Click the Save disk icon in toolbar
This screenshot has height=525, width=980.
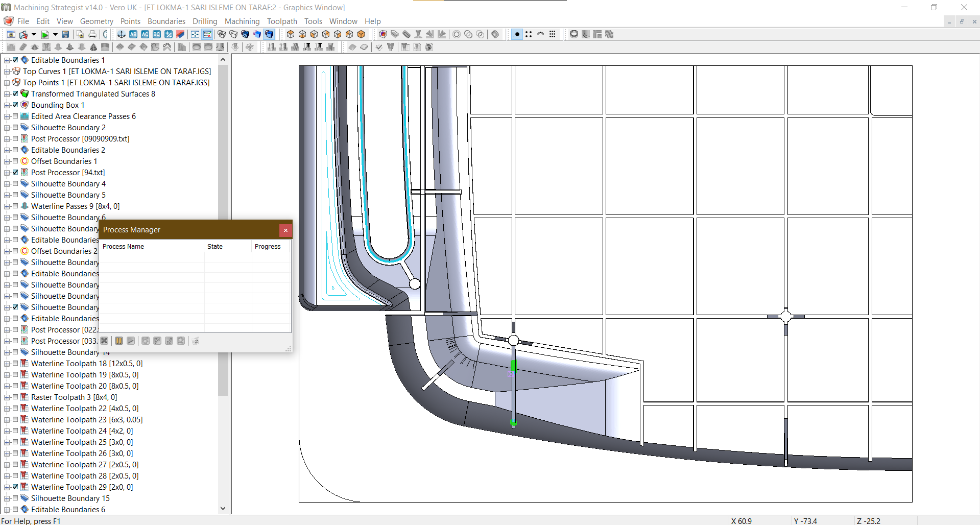[x=65, y=34]
